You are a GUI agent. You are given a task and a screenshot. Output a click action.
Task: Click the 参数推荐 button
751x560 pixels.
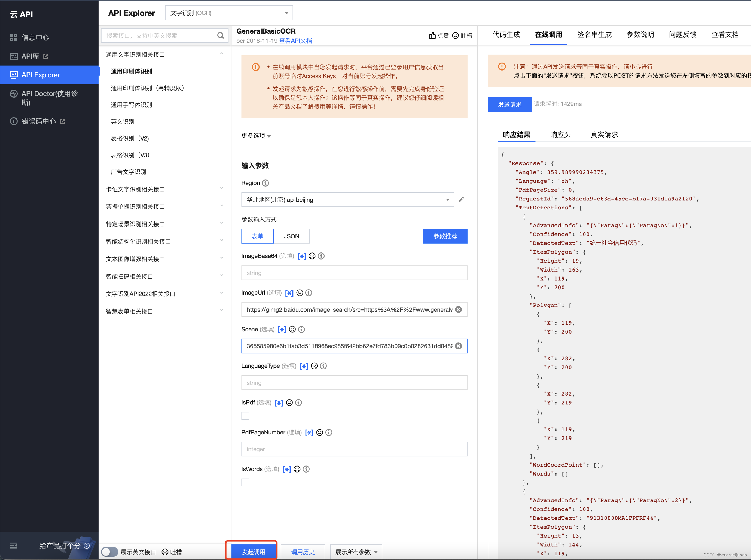445,236
